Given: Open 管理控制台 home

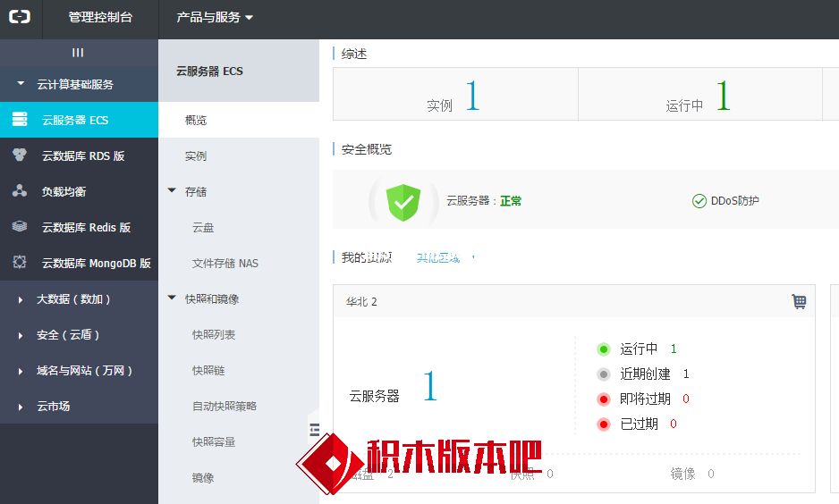Looking at the screenshot, I should (x=100, y=17).
